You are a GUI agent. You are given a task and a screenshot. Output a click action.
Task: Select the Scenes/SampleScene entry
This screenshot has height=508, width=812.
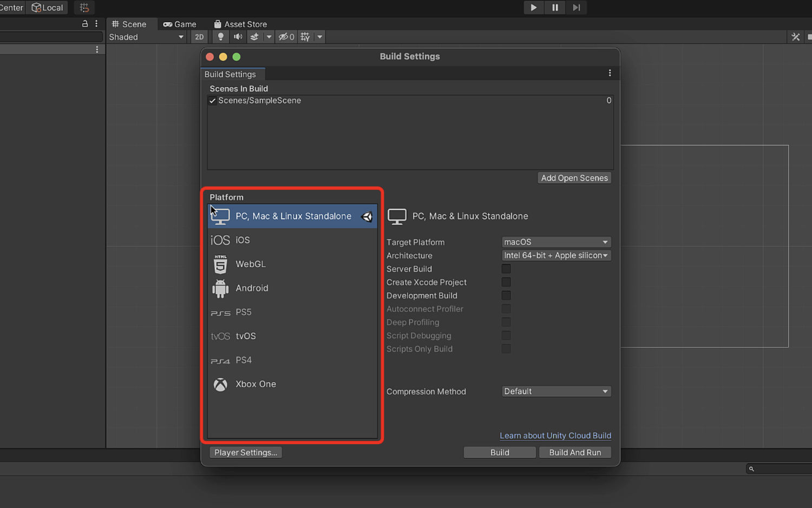click(x=410, y=101)
